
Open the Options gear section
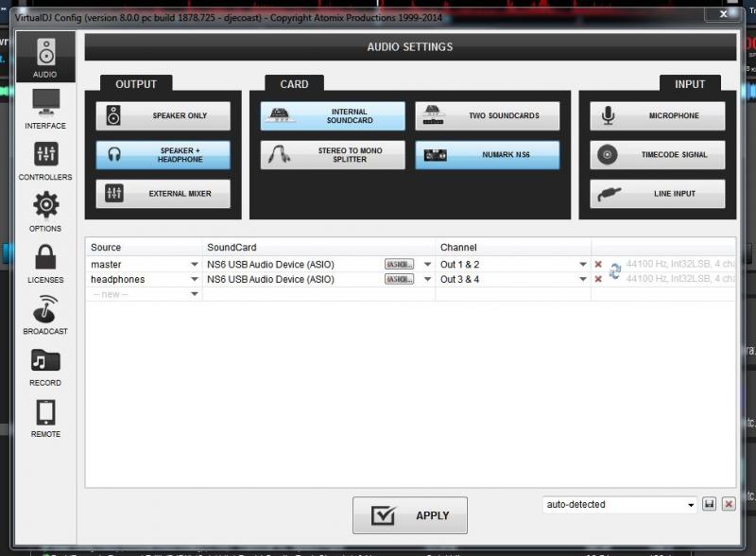(45, 212)
